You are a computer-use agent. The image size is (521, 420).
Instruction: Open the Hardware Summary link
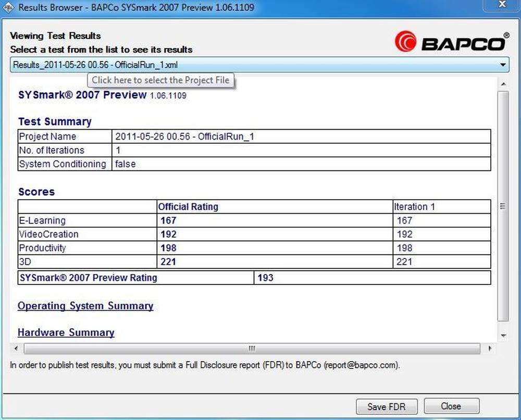[66, 332]
